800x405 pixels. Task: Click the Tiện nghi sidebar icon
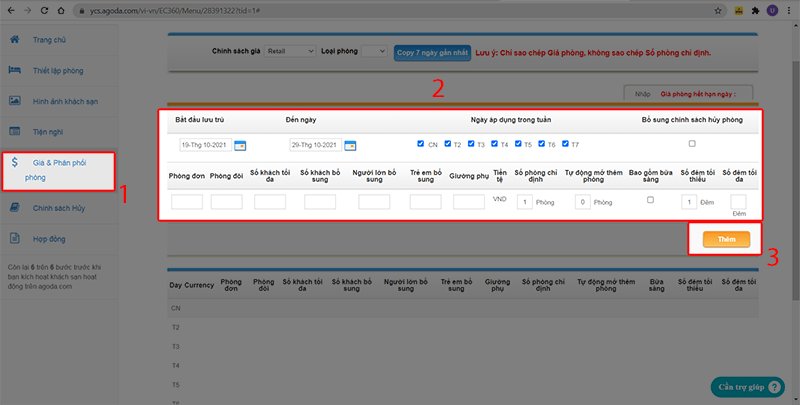[x=15, y=132]
